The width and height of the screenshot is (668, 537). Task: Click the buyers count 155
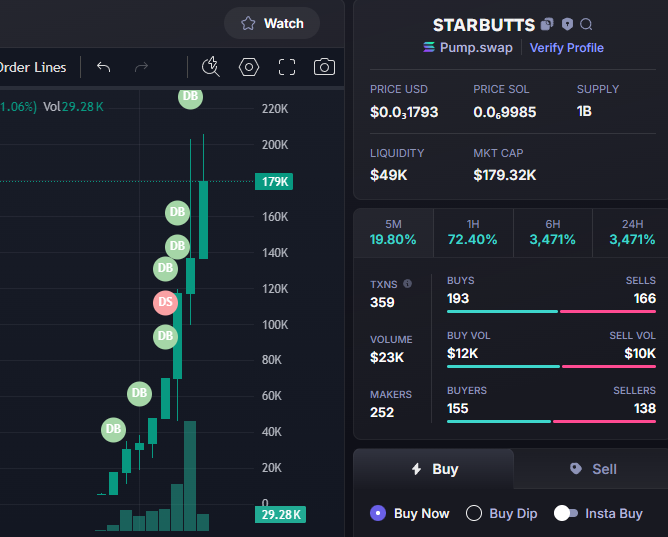458,408
